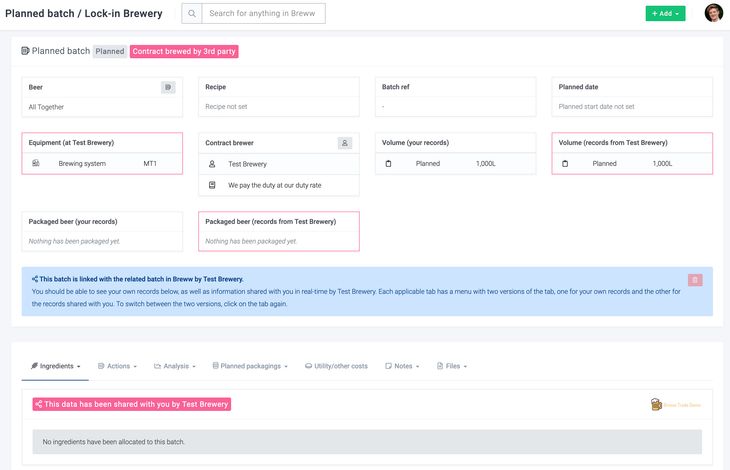
Task: Click the Test Brewery contract brewer link
Action: coord(247,164)
